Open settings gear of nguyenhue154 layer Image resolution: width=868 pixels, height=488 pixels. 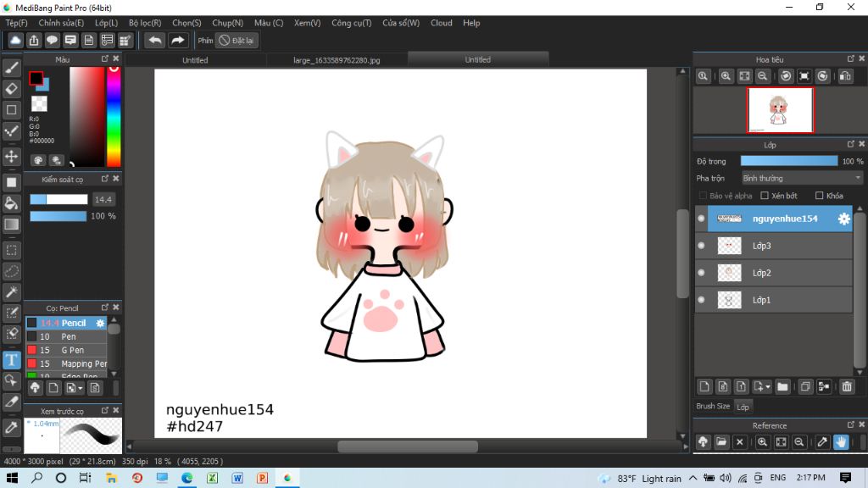[x=843, y=219]
